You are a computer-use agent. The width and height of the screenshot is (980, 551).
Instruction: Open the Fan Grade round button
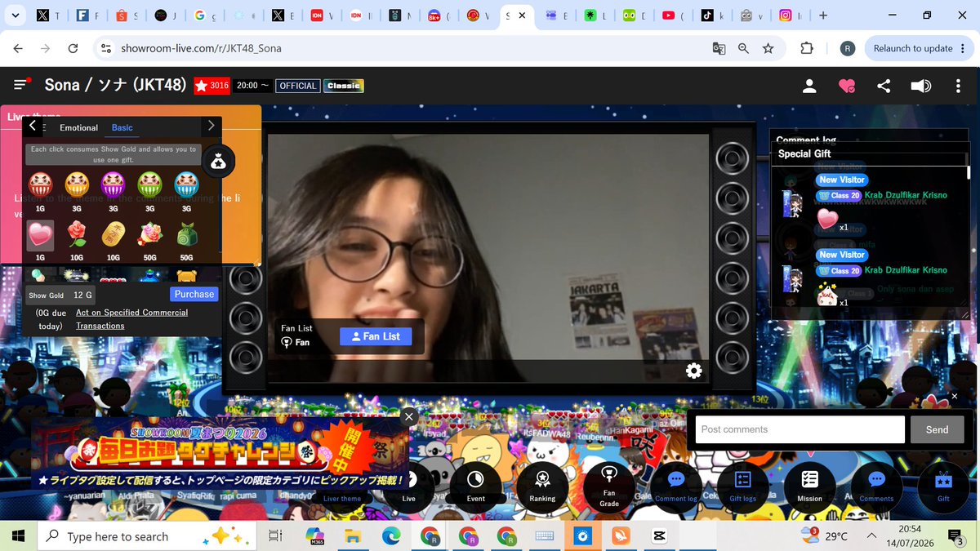pos(609,487)
